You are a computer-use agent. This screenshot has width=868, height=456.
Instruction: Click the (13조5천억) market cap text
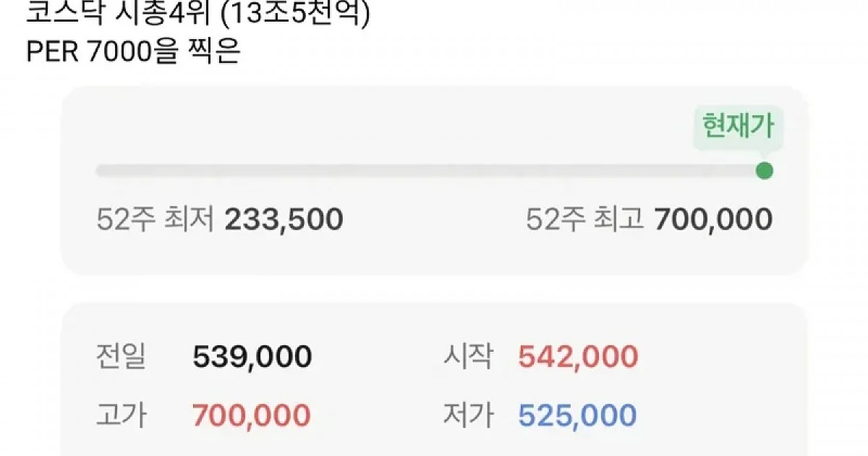(x=297, y=13)
